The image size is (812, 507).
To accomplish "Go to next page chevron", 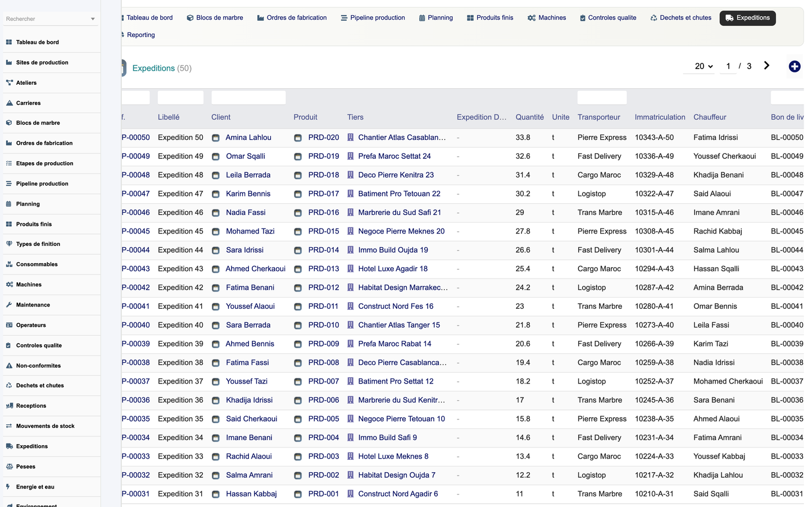I will point(766,66).
